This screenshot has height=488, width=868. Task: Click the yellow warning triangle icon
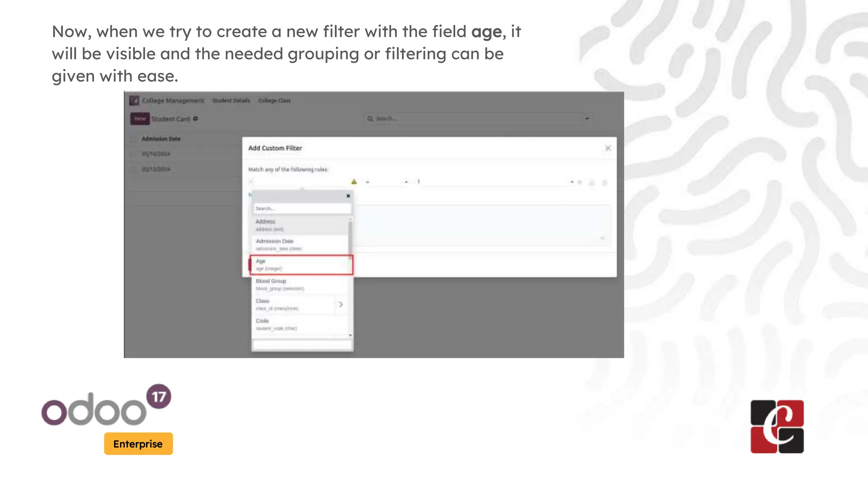click(354, 182)
